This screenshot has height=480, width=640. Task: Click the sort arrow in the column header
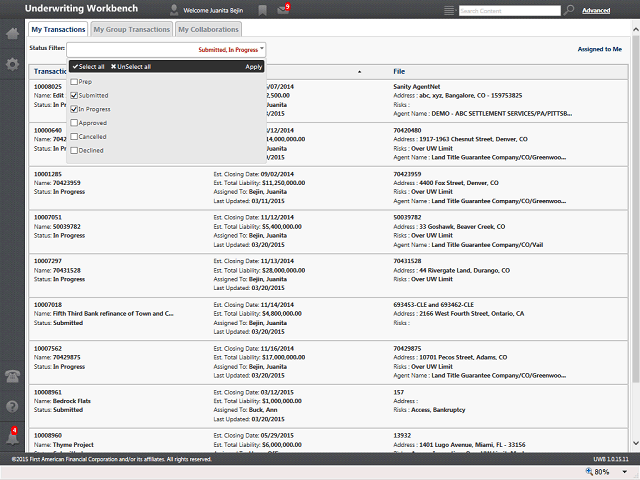pos(360,72)
